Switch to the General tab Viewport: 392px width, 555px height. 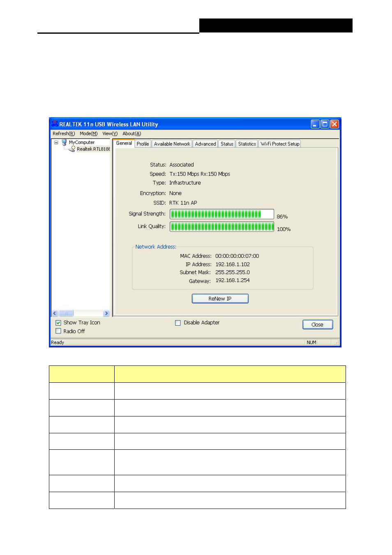[x=124, y=143]
